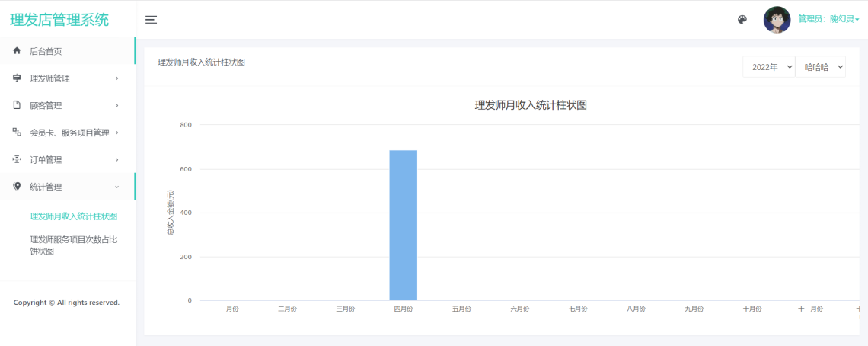868x346 pixels.
Task: Click the 总收入金额(元) axis title
Action: (x=171, y=213)
